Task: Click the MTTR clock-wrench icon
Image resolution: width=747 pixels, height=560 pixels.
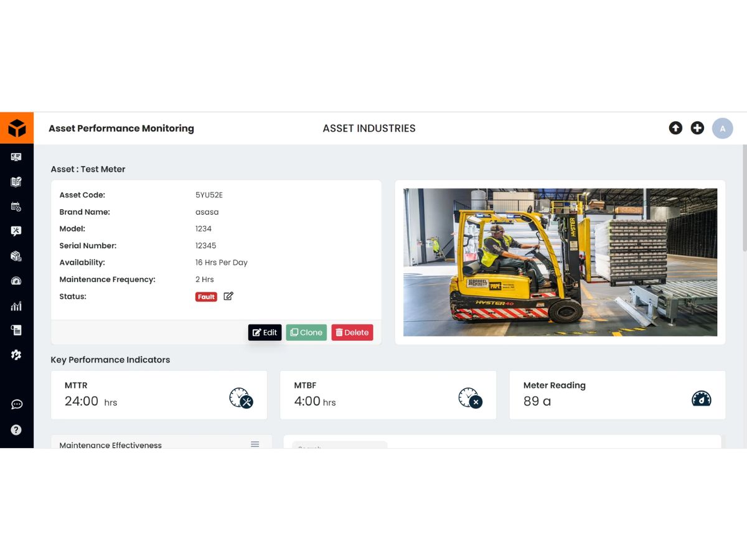Action: click(x=241, y=398)
